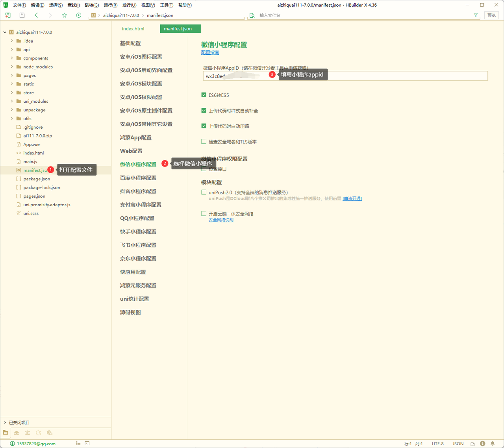Select uni统计配置 section
Viewport: 504px width, 448px height.
click(x=135, y=299)
